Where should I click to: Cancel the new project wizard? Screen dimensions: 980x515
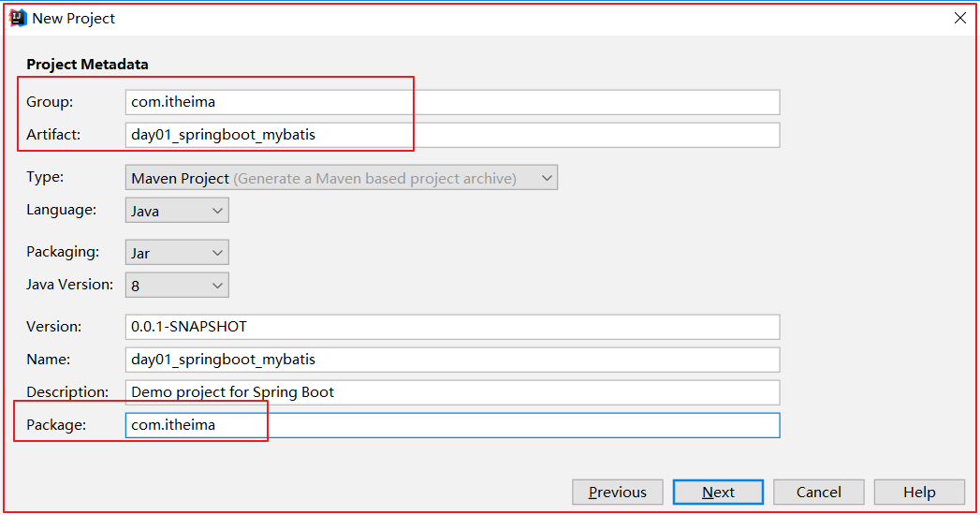pos(819,493)
